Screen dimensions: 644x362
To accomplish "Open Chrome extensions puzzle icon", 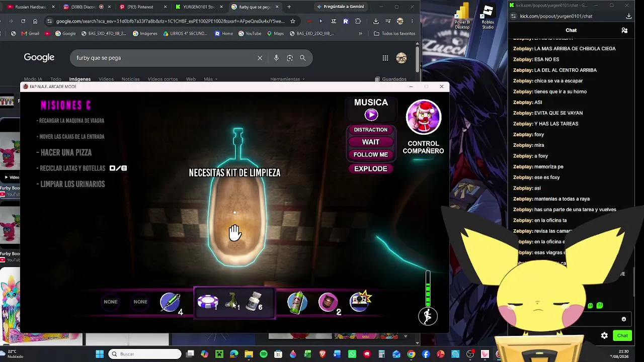I will (x=358, y=21).
